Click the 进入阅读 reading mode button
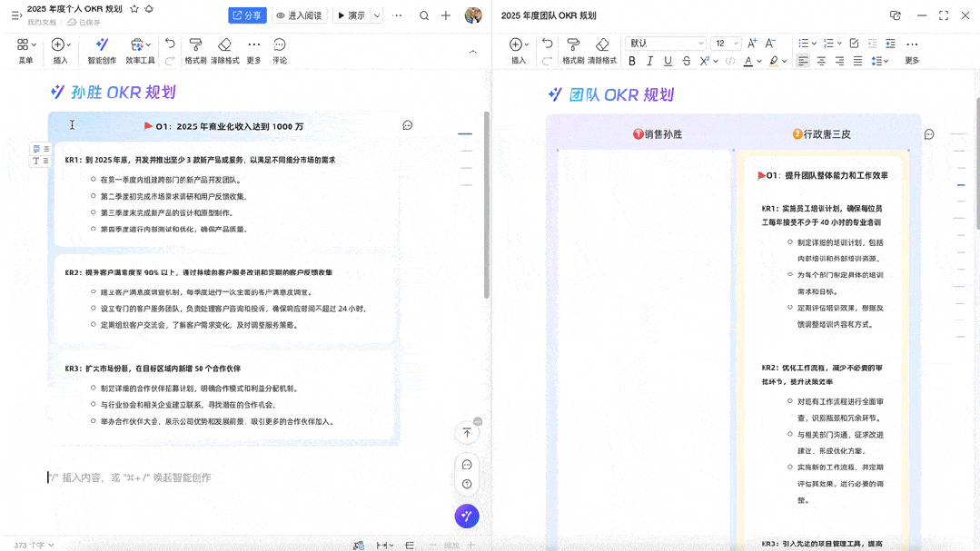The height and width of the screenshot is (551, 980). [x=299, y=15]
